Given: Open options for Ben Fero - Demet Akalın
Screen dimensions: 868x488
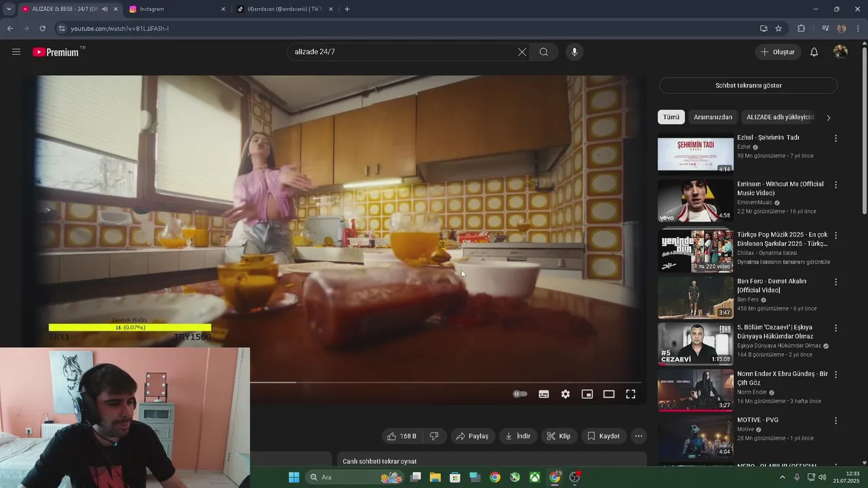Looking at the screenshot, I should click(x=835, y=282).
